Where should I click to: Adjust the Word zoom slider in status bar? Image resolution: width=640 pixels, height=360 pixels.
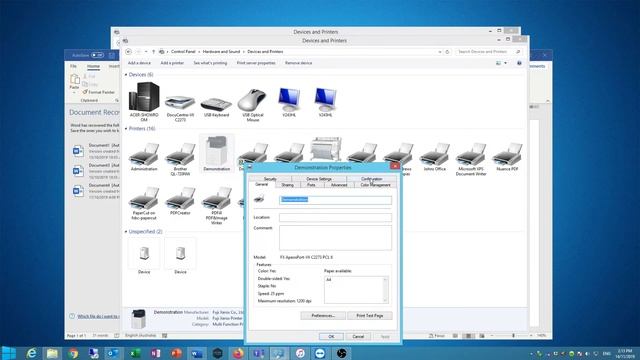[x=513, y=336]
